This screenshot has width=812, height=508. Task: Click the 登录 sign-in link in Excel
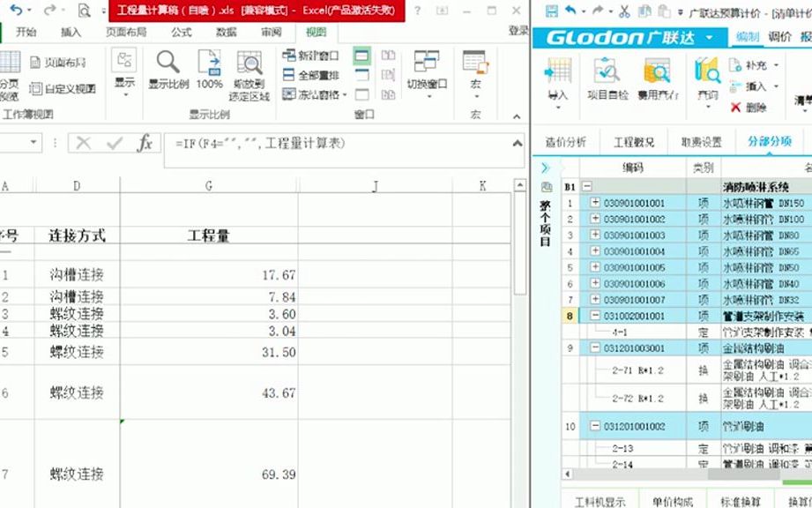(x=518, y=31)
